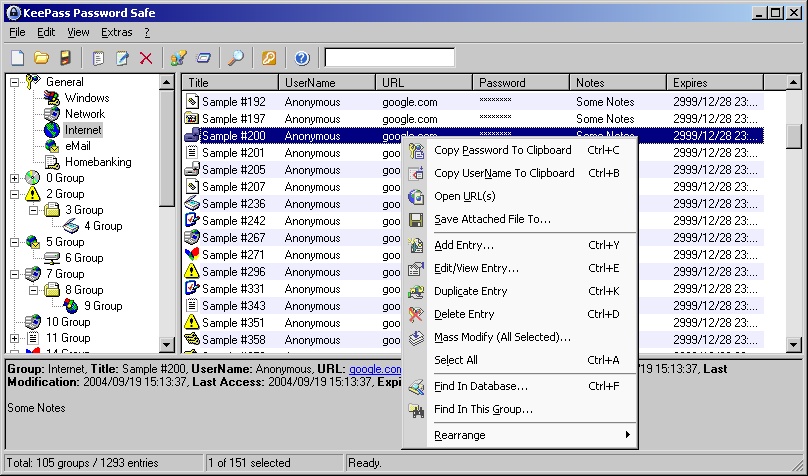Click the icon of 9 Group
The width and height of the screenshot is (808, 476).
(71, 305)
